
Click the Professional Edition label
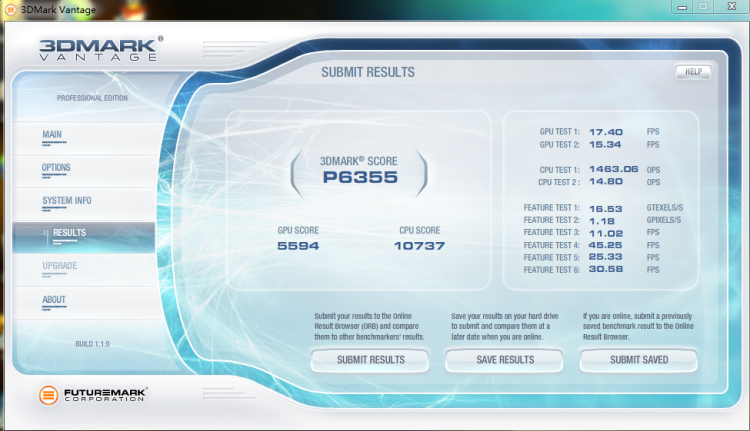tap(92, 98)
